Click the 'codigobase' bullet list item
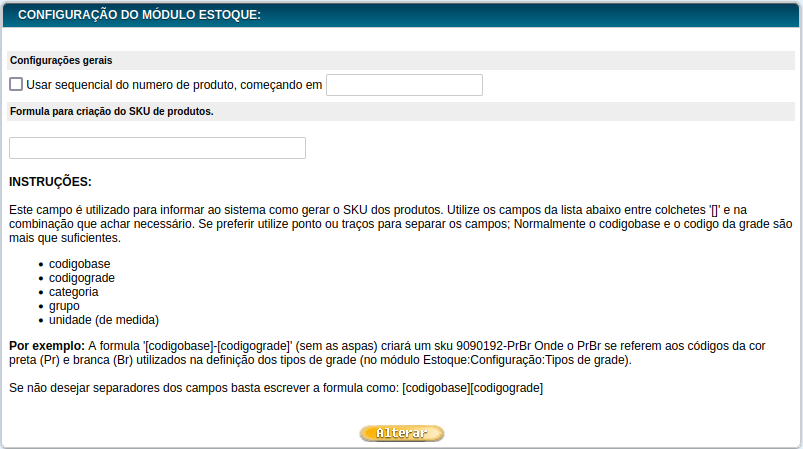 pos(80,264)
